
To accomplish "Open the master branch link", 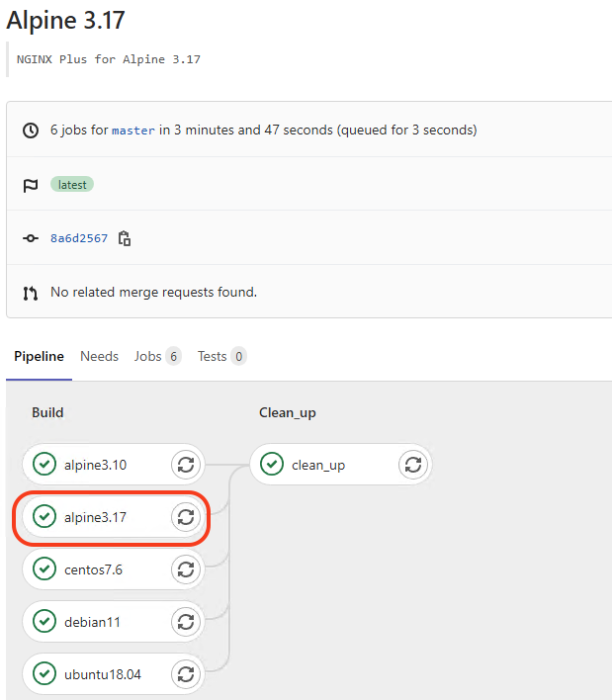I will pos(133,131).
